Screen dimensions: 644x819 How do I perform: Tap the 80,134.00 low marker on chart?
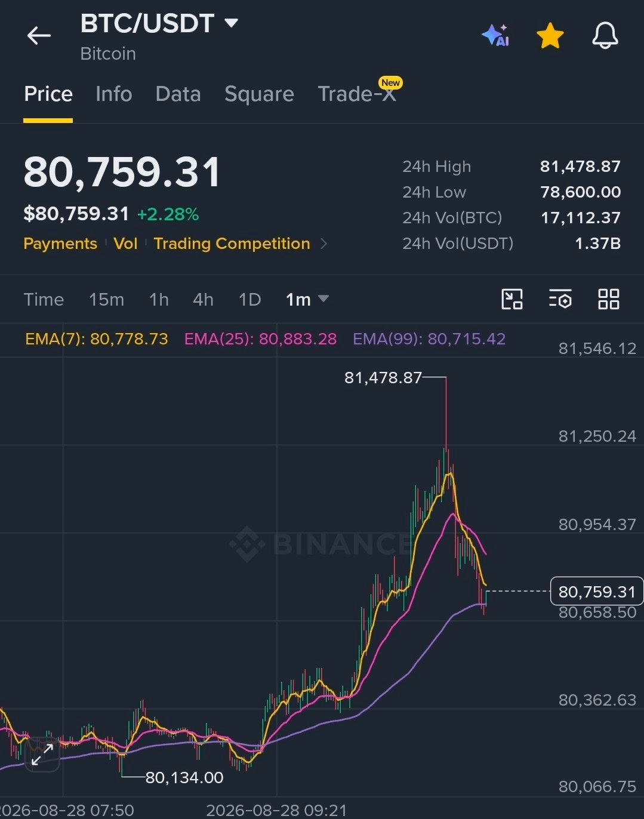tap(184, 777)
